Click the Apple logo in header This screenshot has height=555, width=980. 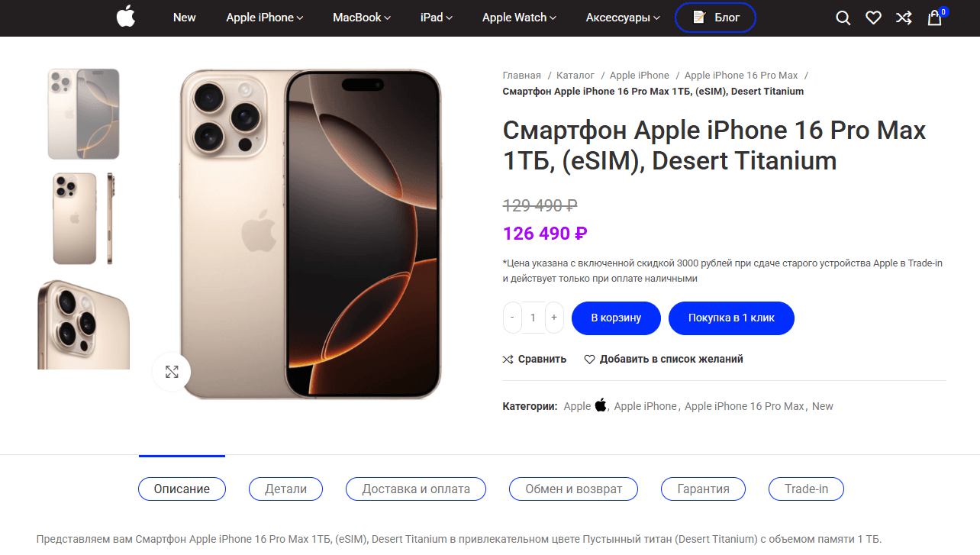click(x=126, y=17)
